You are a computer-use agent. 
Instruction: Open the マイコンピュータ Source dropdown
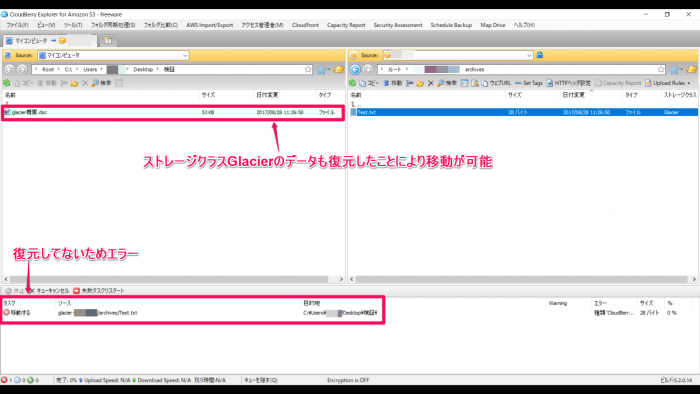(113, 55)
